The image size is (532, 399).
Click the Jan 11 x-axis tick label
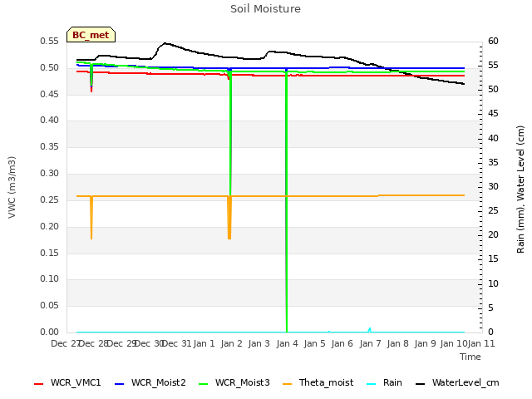[481, 343]
